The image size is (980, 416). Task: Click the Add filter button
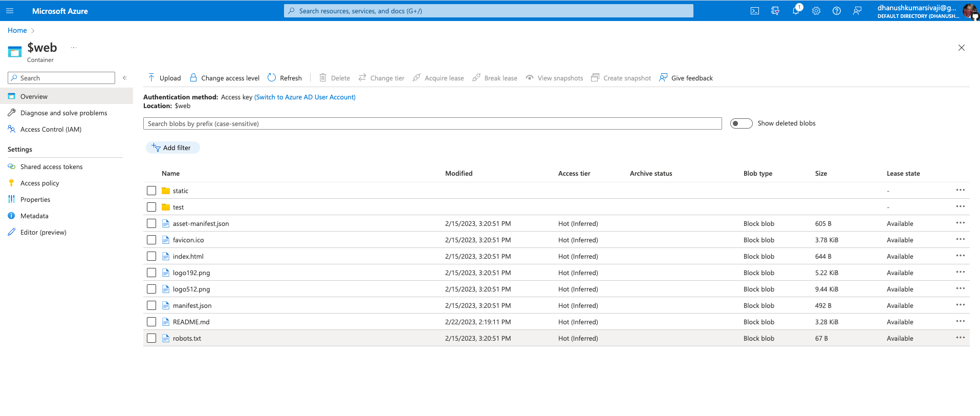[x=172, y=148]
